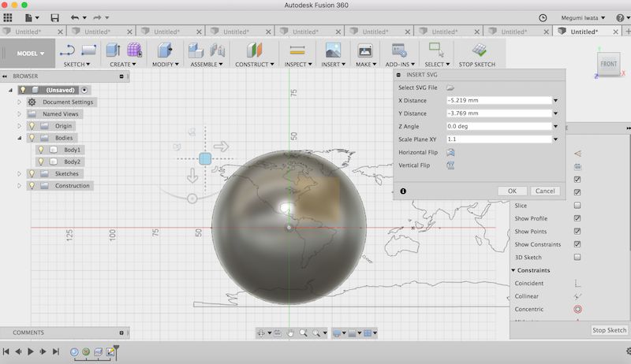Click the Make 3D print icon

365,50
